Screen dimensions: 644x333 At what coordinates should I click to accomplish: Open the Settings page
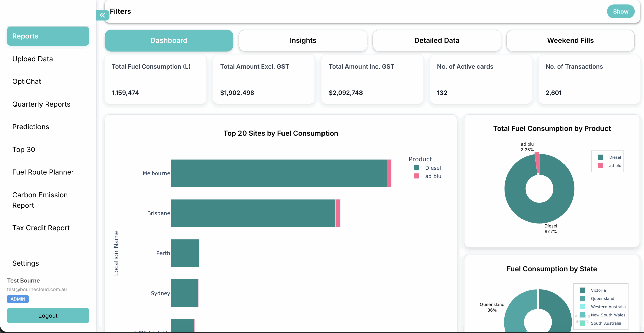coord(26,263)
